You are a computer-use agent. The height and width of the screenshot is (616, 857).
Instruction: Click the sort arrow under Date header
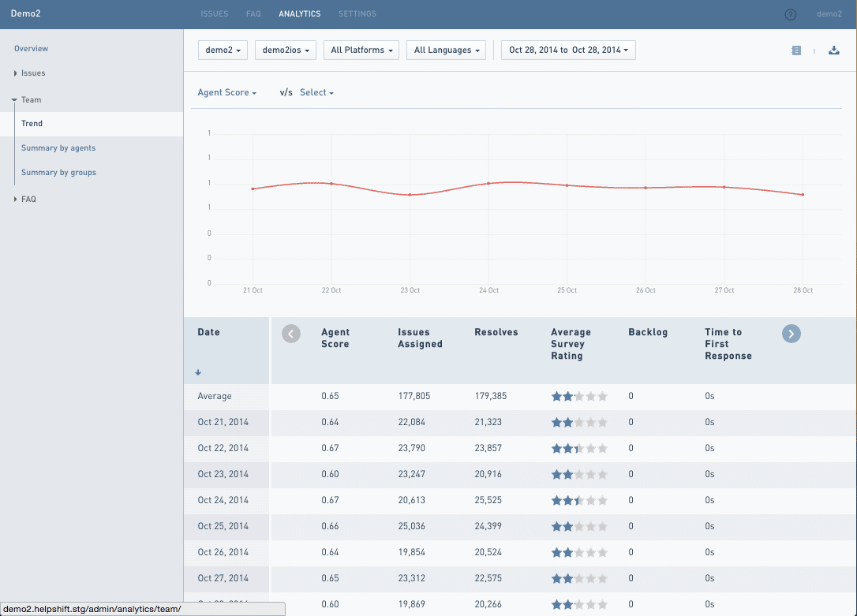pos(197,371)
